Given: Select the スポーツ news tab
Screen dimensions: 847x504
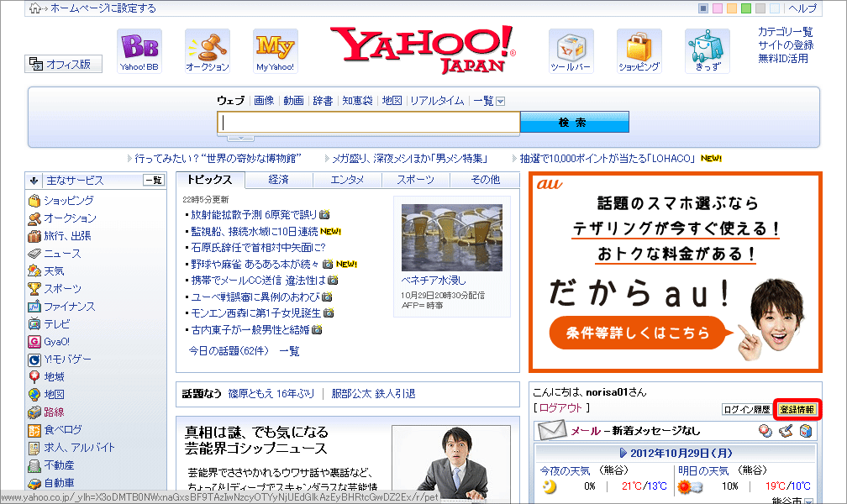Looking at the screenshot, I should (x=416, y=180).
